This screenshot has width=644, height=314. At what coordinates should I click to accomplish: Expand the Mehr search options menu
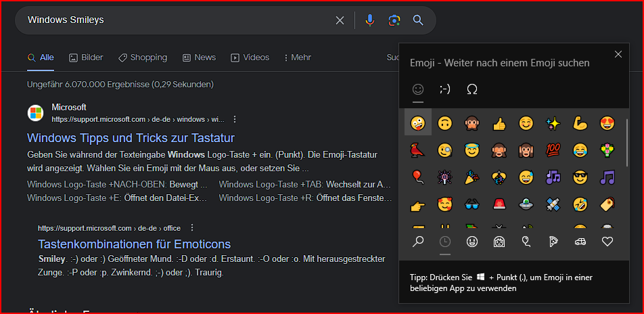tap(297, 58)
